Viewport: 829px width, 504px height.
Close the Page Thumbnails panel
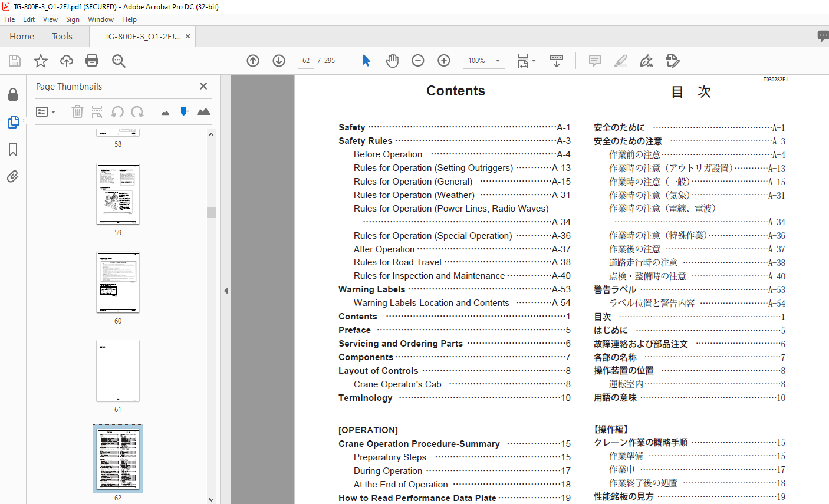pos(203,86)
